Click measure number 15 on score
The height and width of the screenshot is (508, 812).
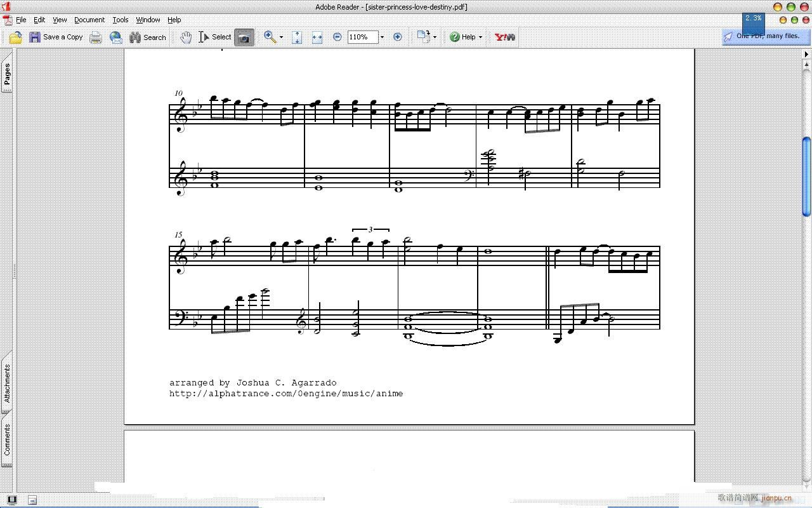click(x=178, y=235)
